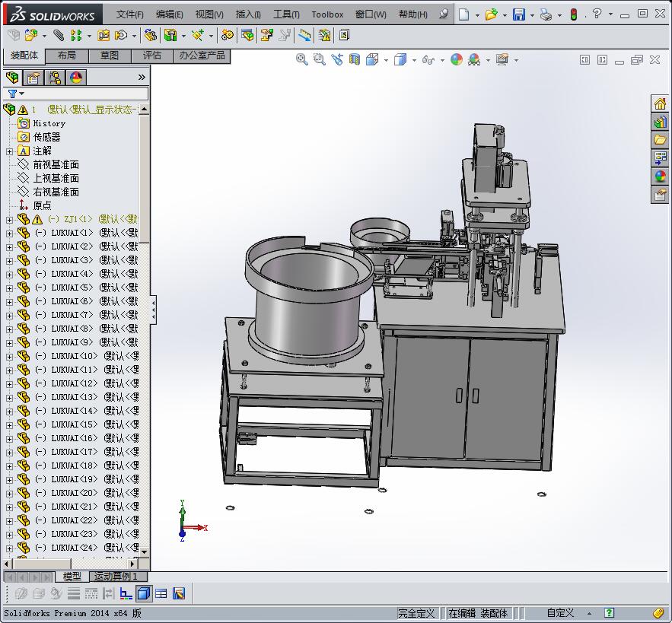
Task: Click the Rebuild traffic light icon
Action: pos(574,14)
